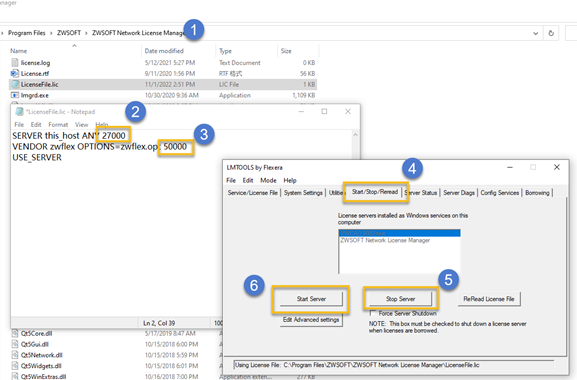Switch to the Server Status tab
This screenshot has height=380, width=577.
[x=421, y=193]
